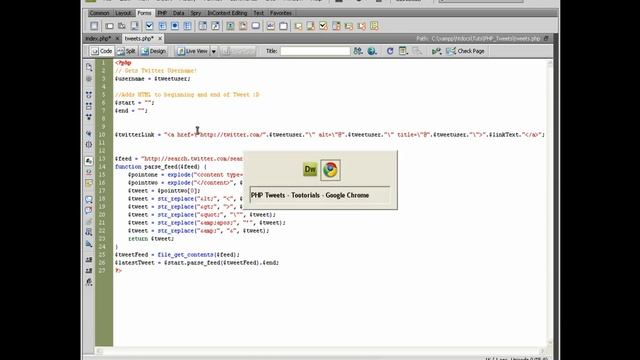Outdent Code using coding toolbar

89,271
